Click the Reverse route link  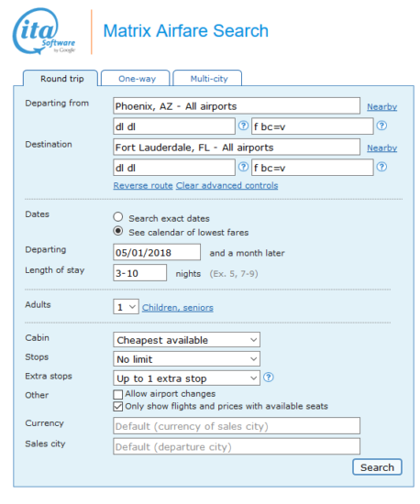pyautogui.click(x=143, y=185)
